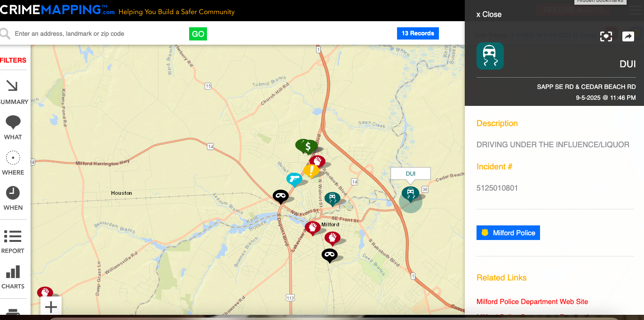Click the zoom-to-incident focus icon
The image size is (644, 320).
[606, 36]
